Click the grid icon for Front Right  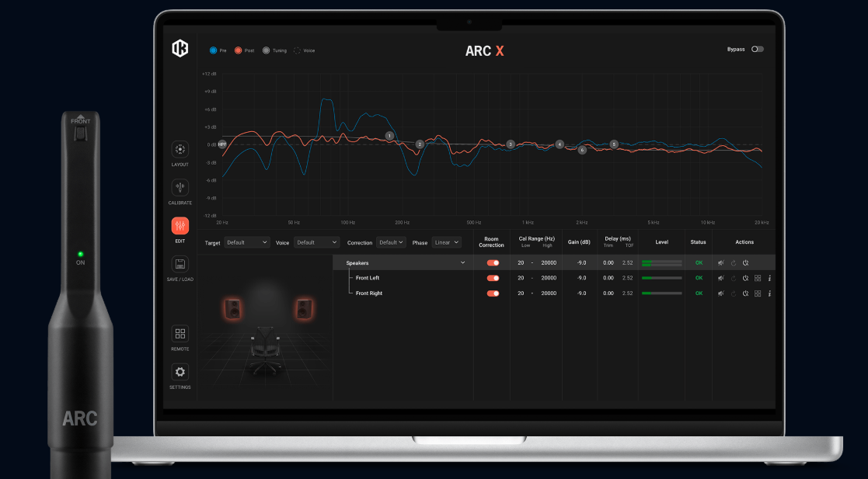click(758, 293)
